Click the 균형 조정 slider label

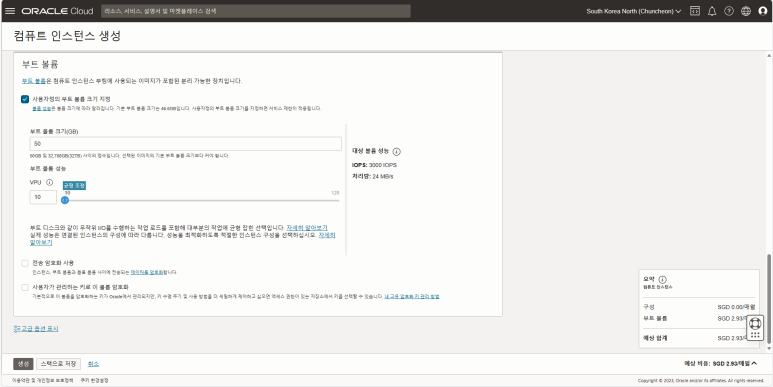[x=74, y=185]
